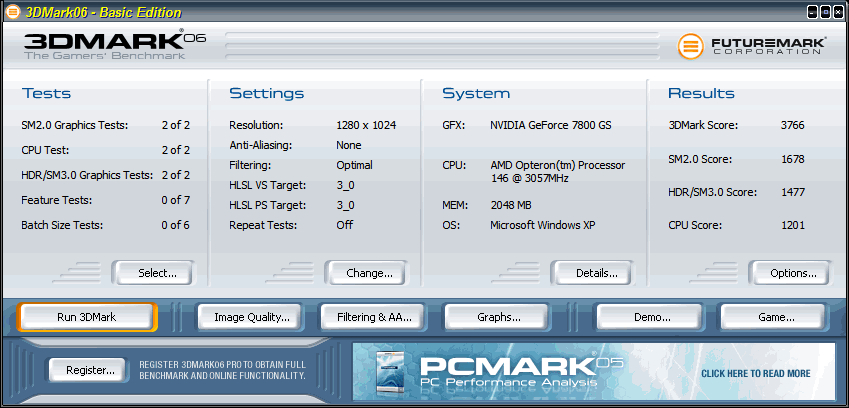Maximize the 3DMark06 window
Image resolution: width=849 pixels, height=408 pixels.
click(825, 12)
